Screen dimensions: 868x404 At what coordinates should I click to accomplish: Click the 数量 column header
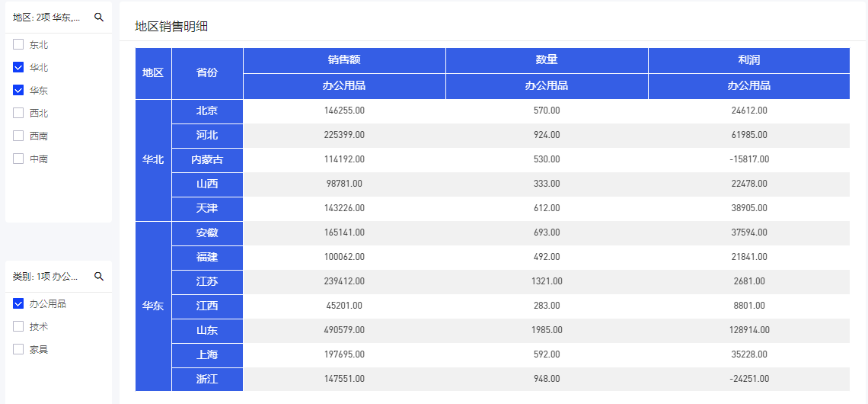point(547,60)
